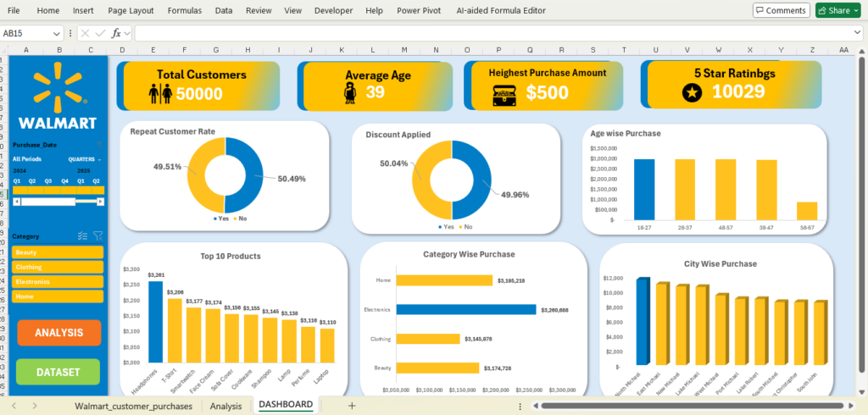Click the horizontal sheet scrollbar thumb
Screen dimensions: 868x415
coord(691,406)
